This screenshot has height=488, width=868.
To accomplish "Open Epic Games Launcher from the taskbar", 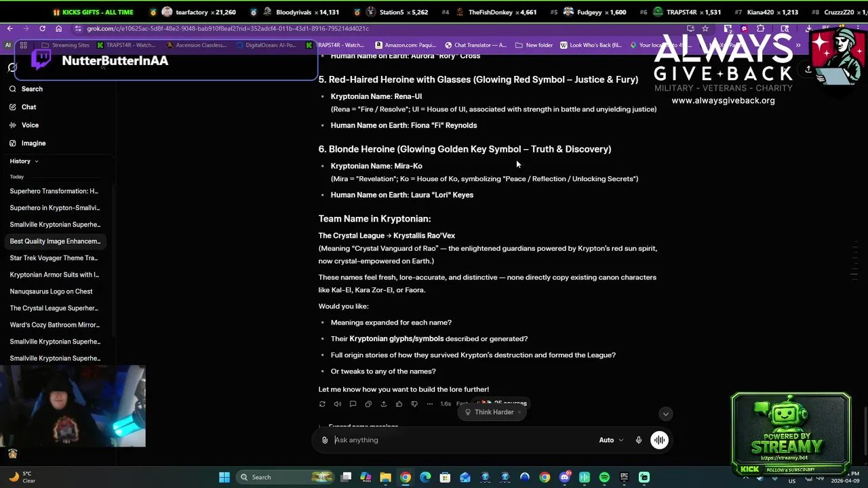I will coord(625,477).
